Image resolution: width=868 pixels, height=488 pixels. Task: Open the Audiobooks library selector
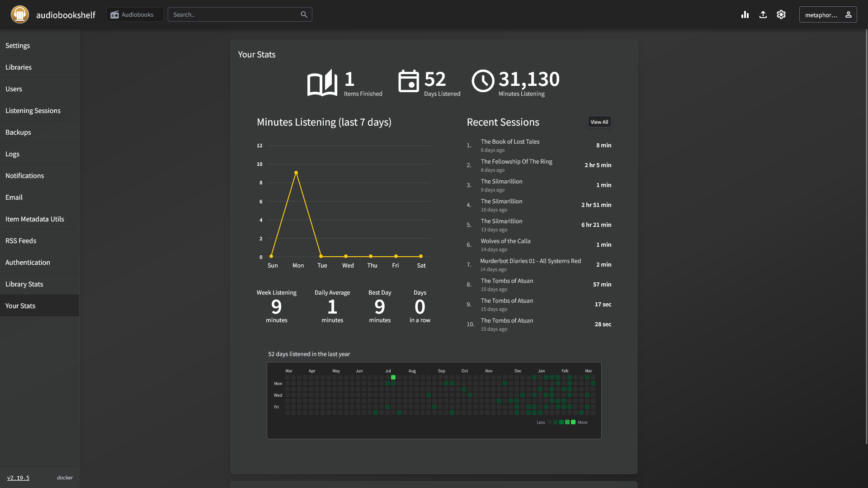[x=135, y=14]
